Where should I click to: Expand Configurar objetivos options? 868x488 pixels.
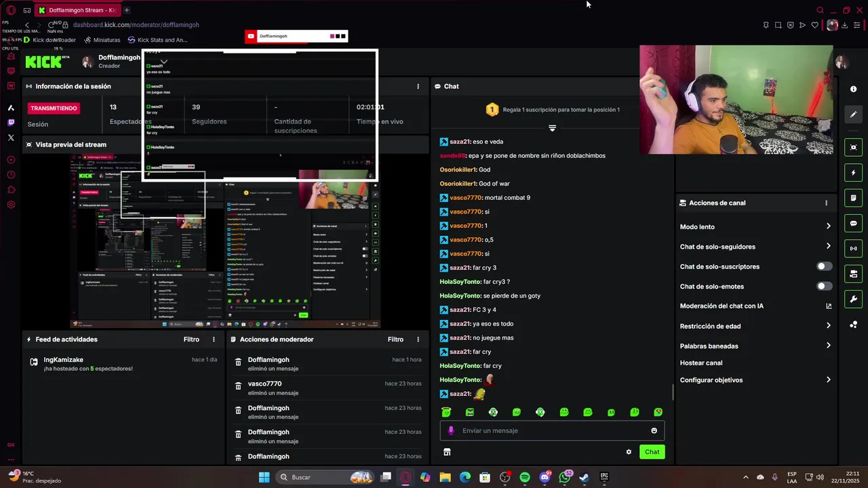(828, 380)
